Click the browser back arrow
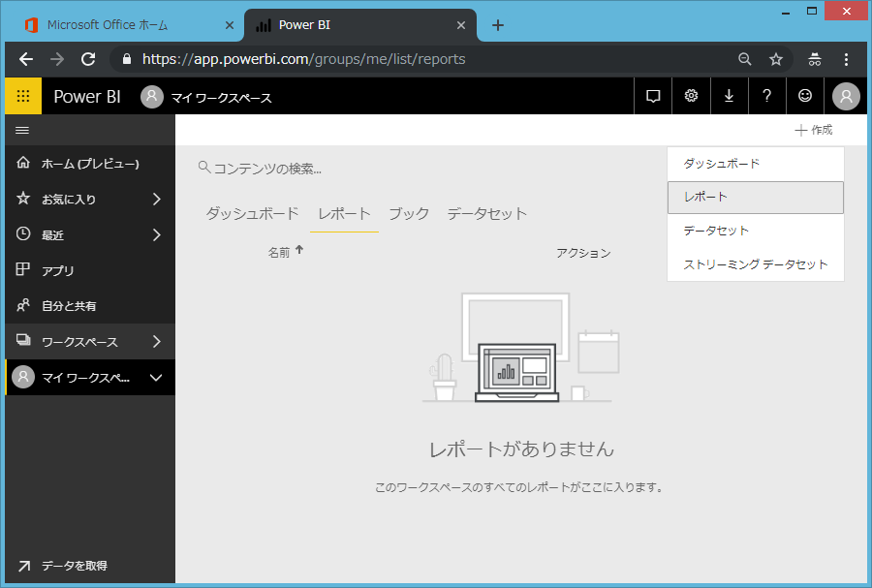The height and width of the screenshot is (588, 872). 26,59
